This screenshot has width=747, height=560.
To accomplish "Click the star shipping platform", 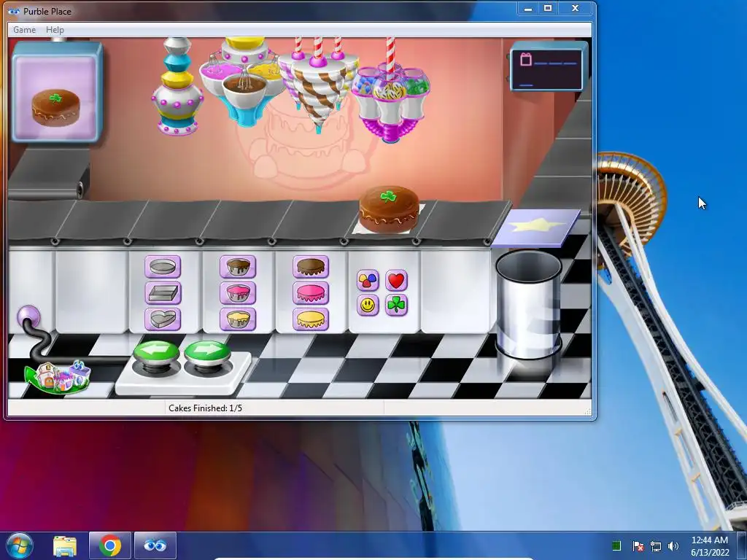I will tap(536, 227).
